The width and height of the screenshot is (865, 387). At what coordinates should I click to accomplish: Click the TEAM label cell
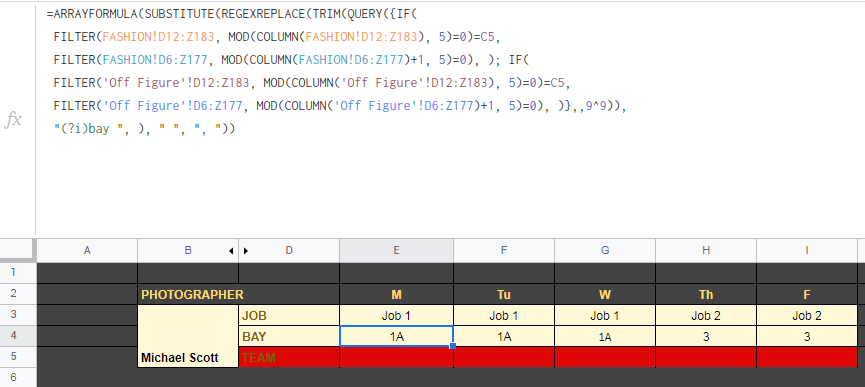(289, 357)
